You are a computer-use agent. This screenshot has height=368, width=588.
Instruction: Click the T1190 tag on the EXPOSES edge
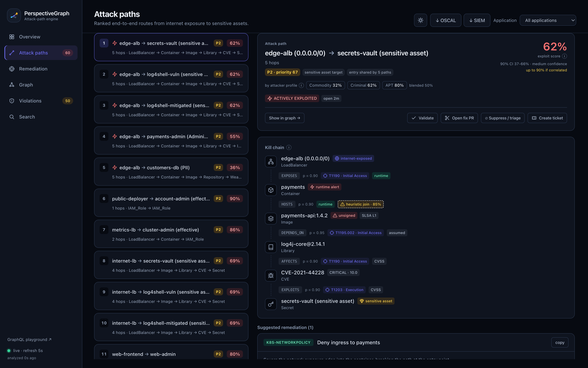pyautogui.click(x=345, y=176)
